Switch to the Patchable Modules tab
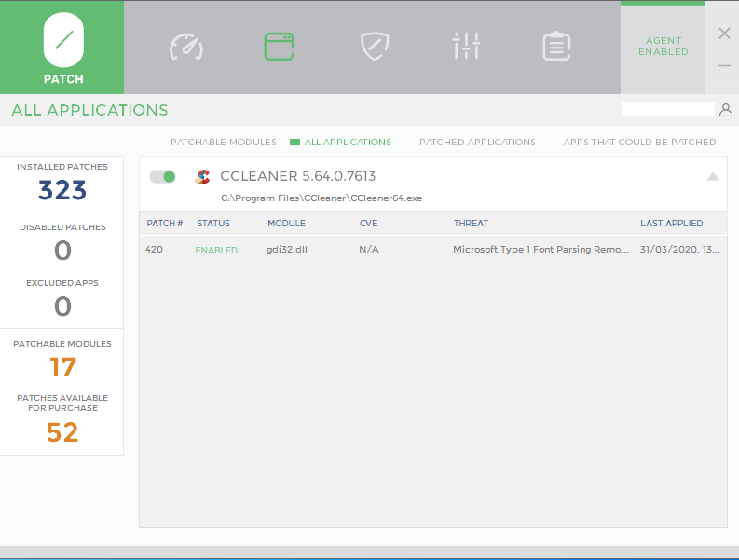Viewport: 739px width, 560px height. tap(224, 143)
